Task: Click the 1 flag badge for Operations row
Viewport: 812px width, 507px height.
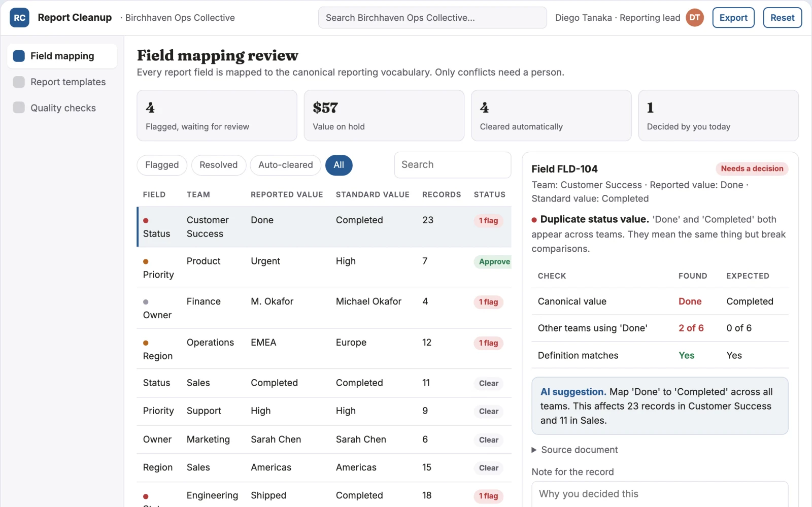Action: pos(488,343)
